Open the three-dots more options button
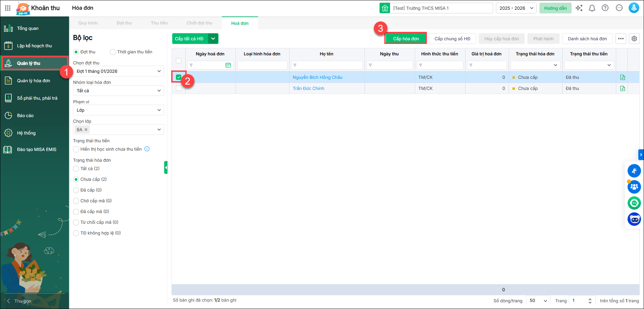 621,39
